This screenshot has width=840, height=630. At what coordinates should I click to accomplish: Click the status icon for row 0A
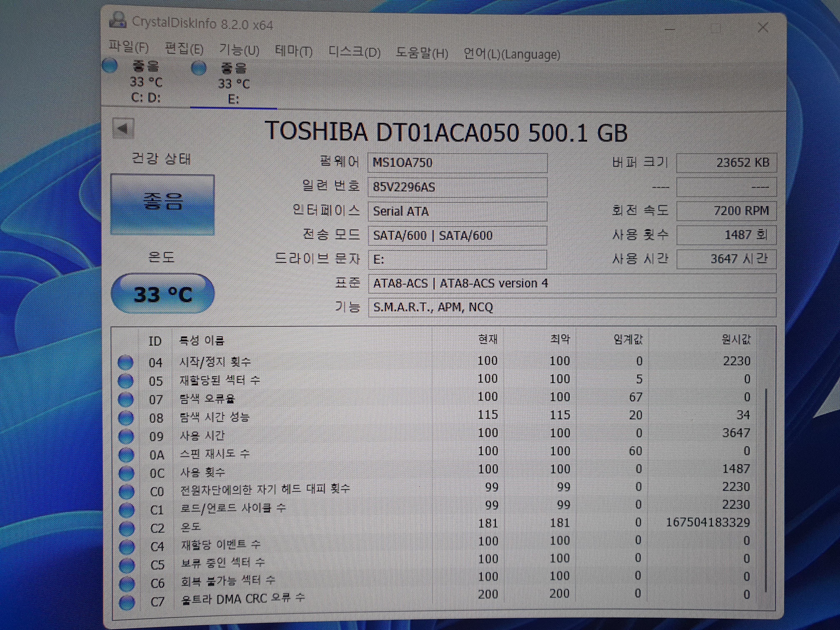click(126, 455)
